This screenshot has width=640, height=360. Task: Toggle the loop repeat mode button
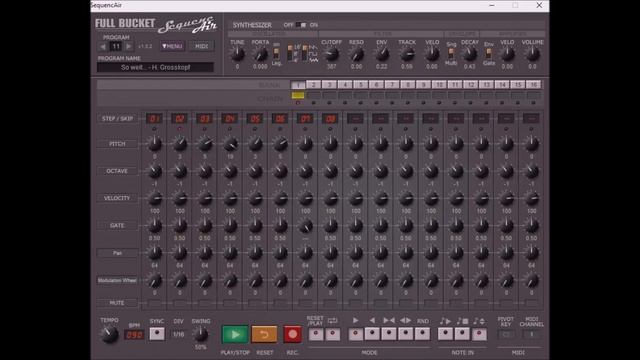pos(333,334)
